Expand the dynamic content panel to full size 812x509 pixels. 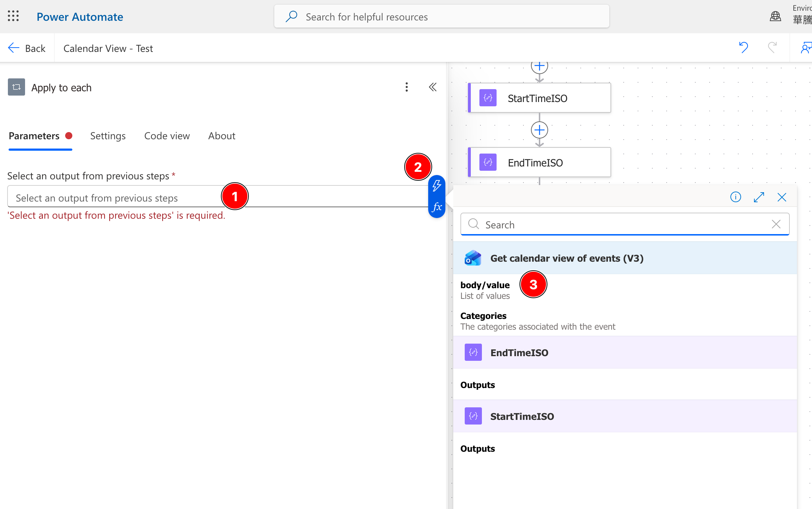pos(759,197)
